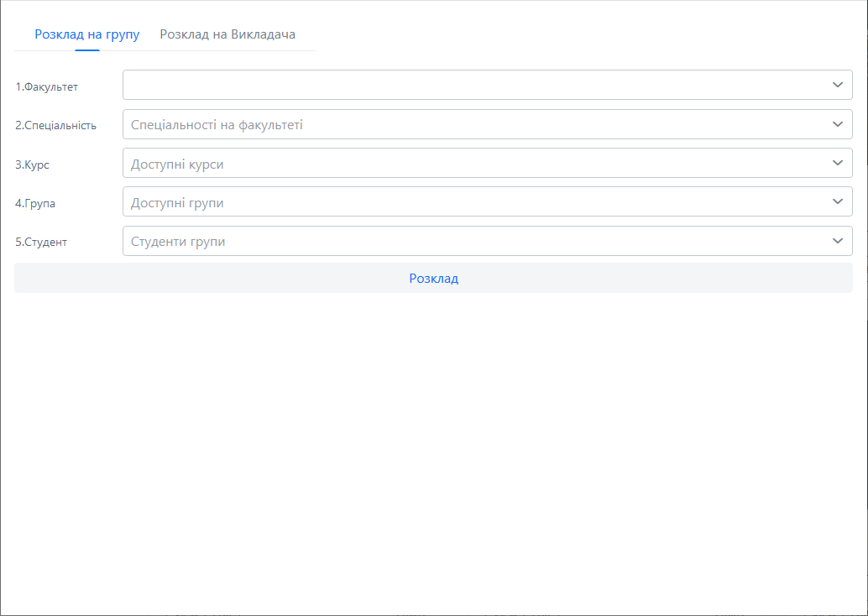Open the 'Доступні курси' dropdown
The image size is (868, 616).
[470, 163]
